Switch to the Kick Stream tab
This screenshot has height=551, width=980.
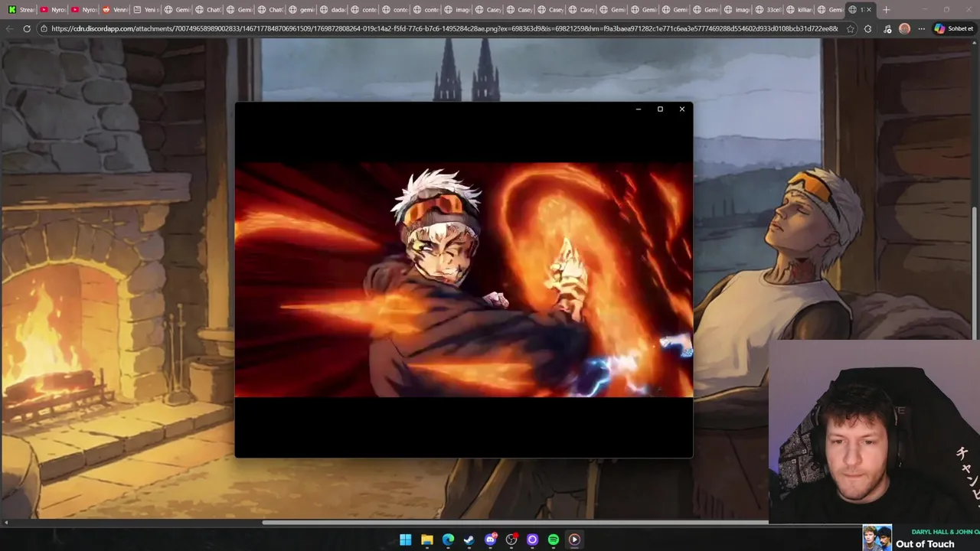point(20,9)
